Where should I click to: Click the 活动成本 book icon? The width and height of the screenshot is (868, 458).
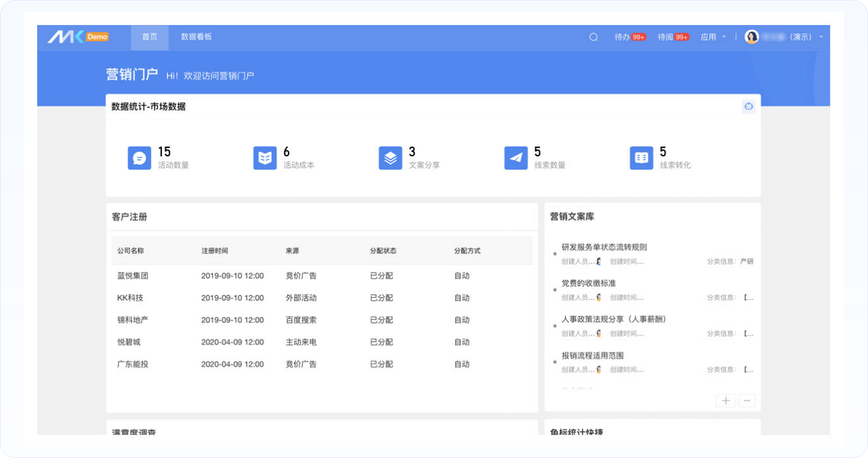[x=265, y=158]
